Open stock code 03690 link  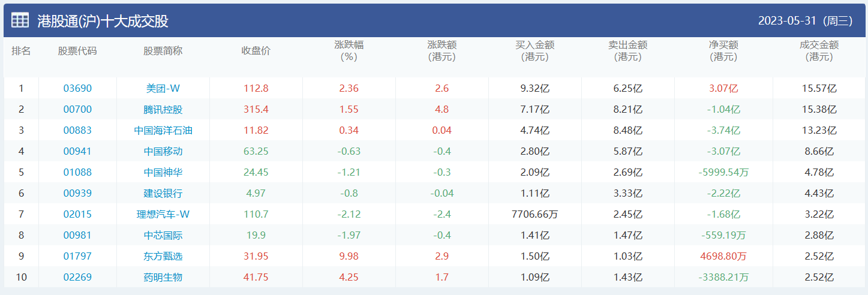pyautogui.click(x=77, y=88)
